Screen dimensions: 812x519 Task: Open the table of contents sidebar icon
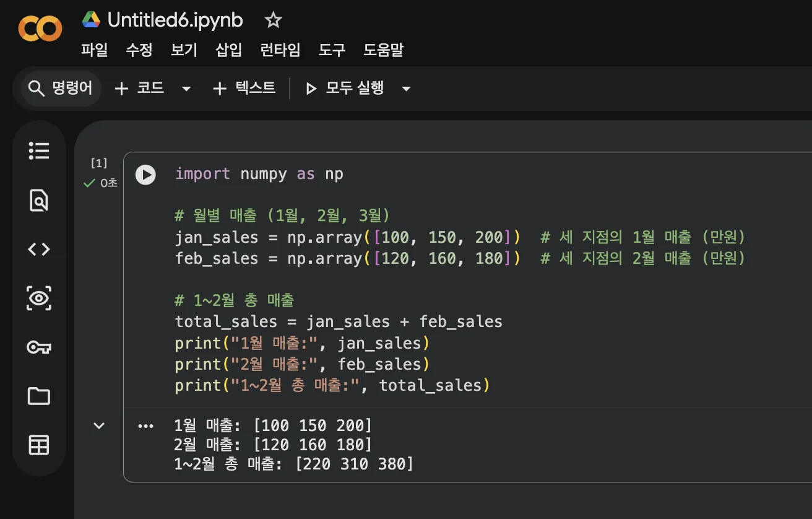39,150
